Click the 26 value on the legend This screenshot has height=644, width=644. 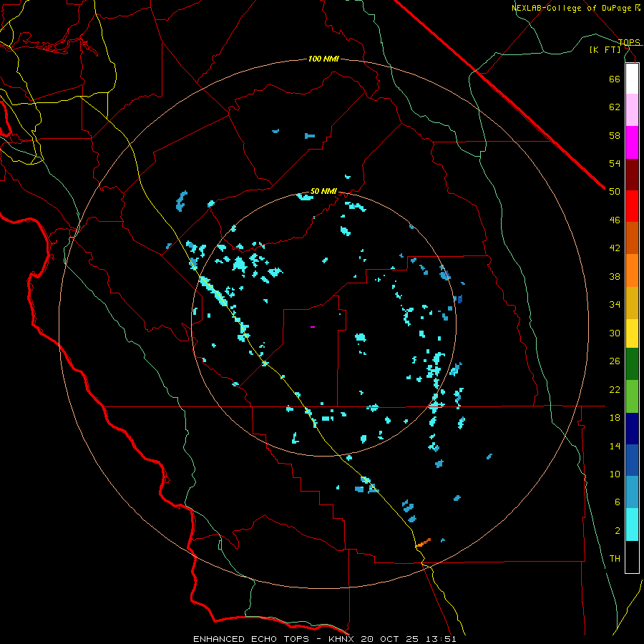click(x=615, y=361)
